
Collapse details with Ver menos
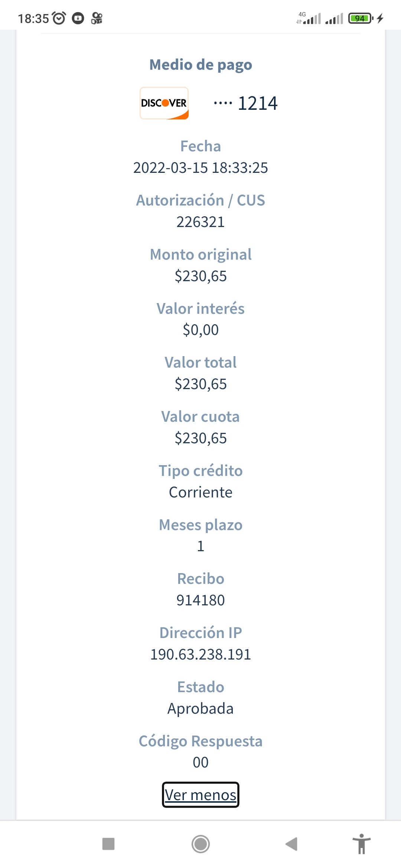[200, 795]
